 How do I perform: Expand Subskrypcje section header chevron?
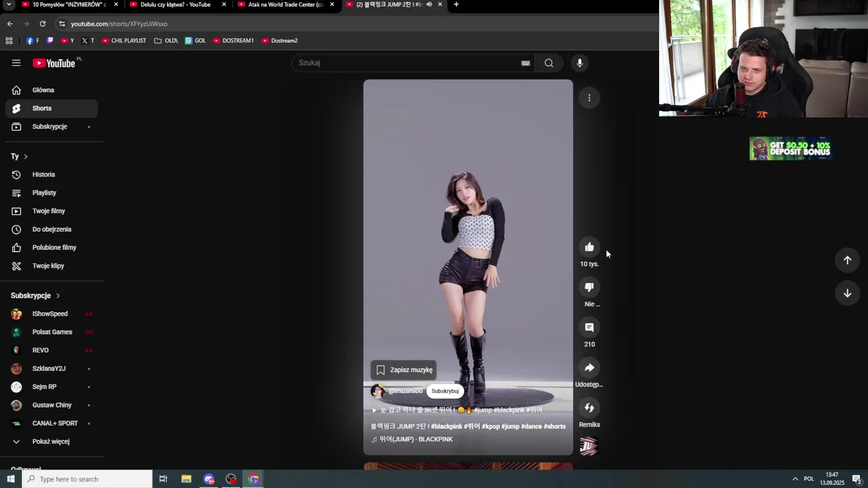click(58, 296)
